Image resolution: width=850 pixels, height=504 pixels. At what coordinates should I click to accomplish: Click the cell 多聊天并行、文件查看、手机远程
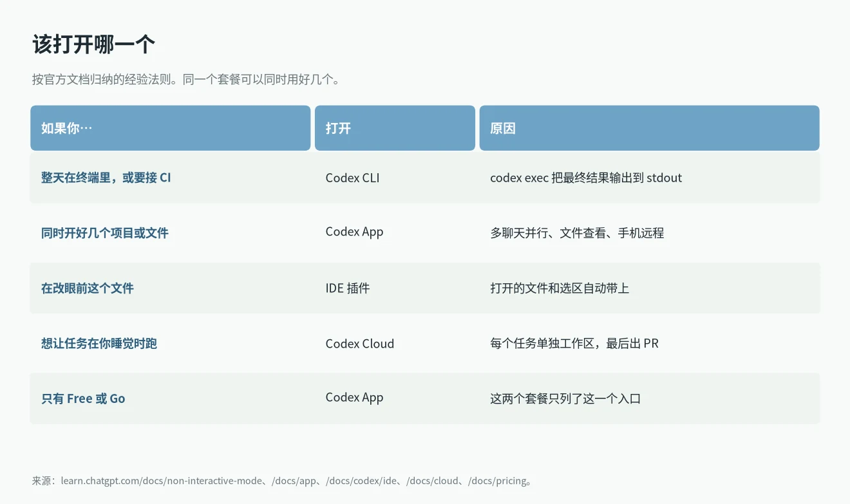[x=577, y=233]
